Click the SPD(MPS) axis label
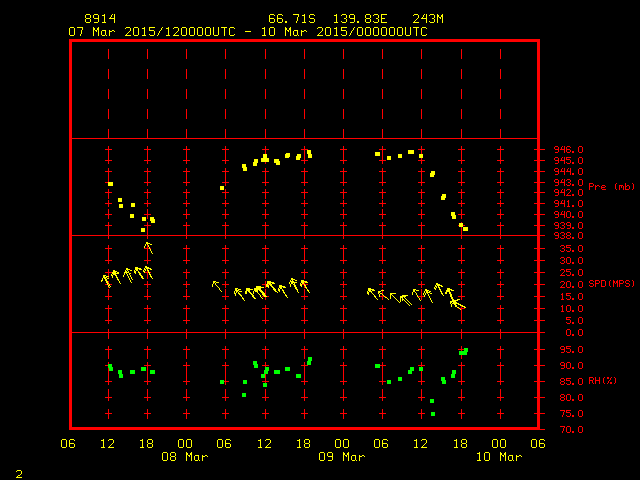 [x=611, y=284]
